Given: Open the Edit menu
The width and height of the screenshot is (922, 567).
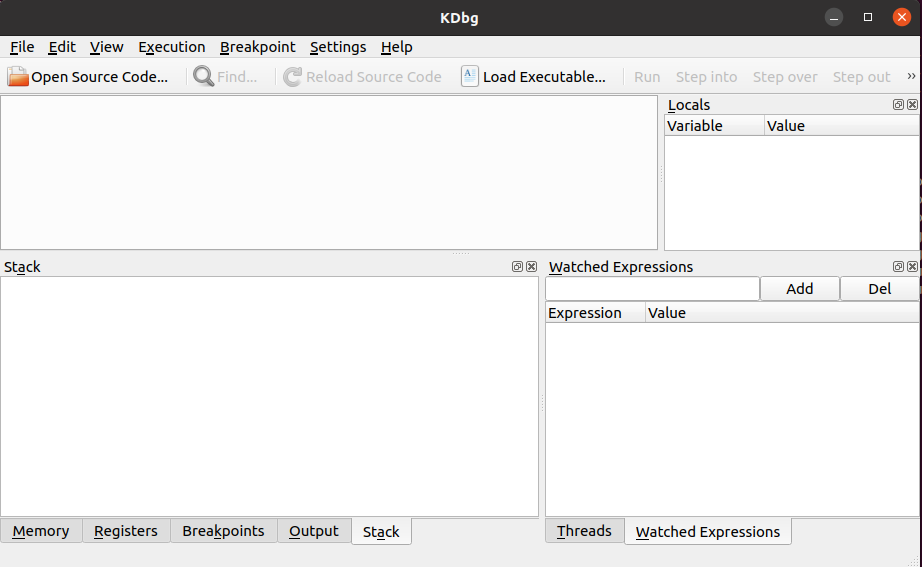Looking at the screenshot, I should click(x=62, y=47).
